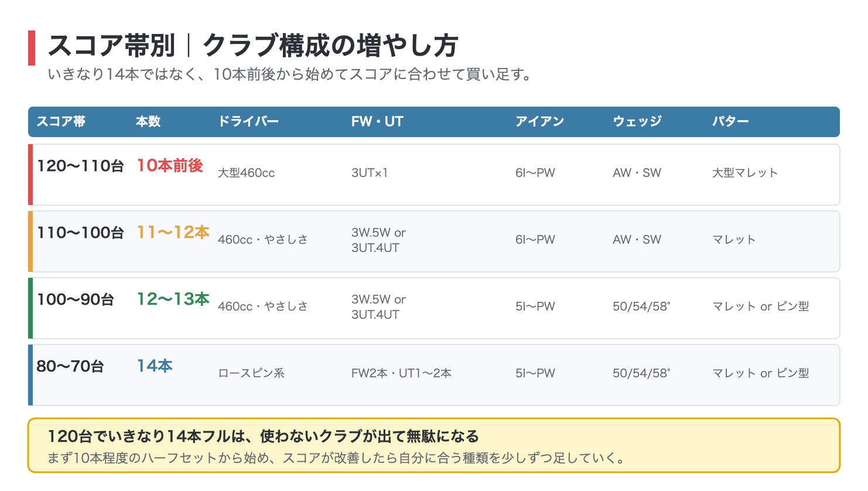This screenshot has width=868, height=491.
Task: Click 6I〜PW in the 120〜110台 row
Action: (x=535, y=173)
